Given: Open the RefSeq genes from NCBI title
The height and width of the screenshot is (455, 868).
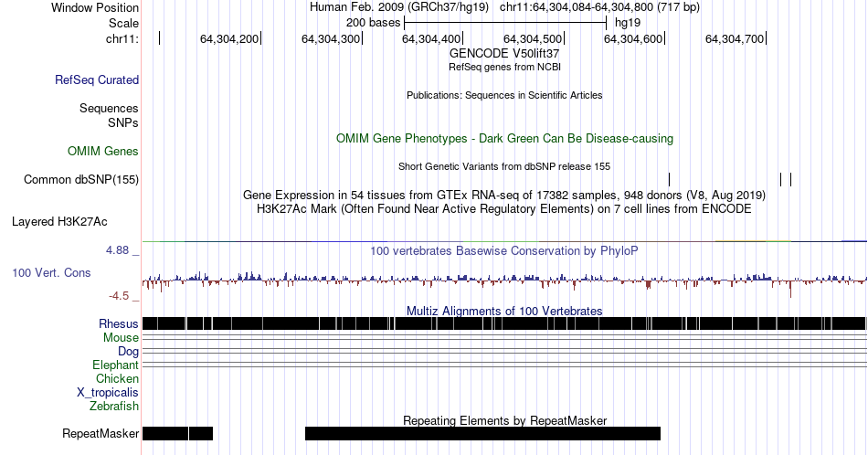Looking at the screenshot, I should pyautogui.click(x=504, y=67).
